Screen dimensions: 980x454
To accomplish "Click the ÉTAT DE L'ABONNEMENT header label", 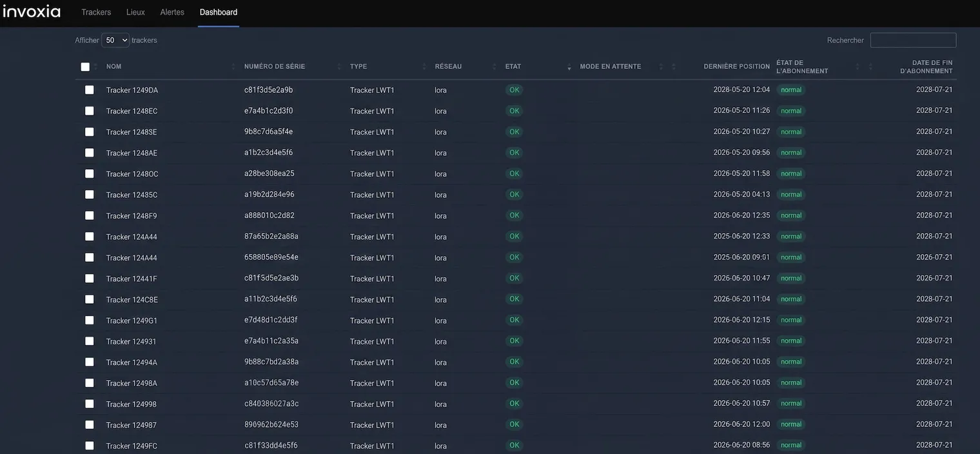I will coord(802,67).
